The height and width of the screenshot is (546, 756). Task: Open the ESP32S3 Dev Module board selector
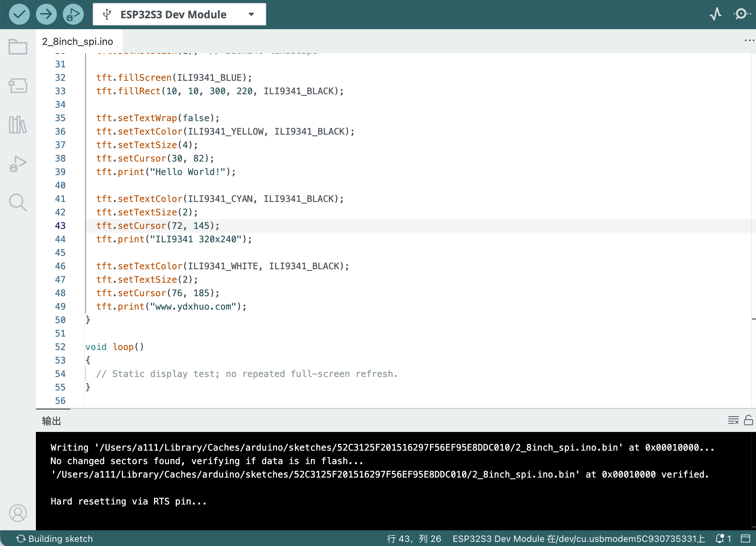179,15
